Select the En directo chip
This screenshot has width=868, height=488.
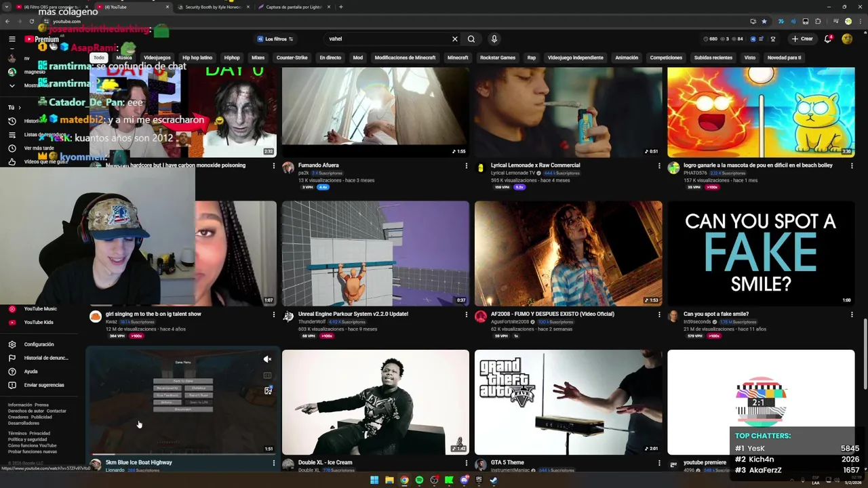pyautogui.click(x=330, y=58)
